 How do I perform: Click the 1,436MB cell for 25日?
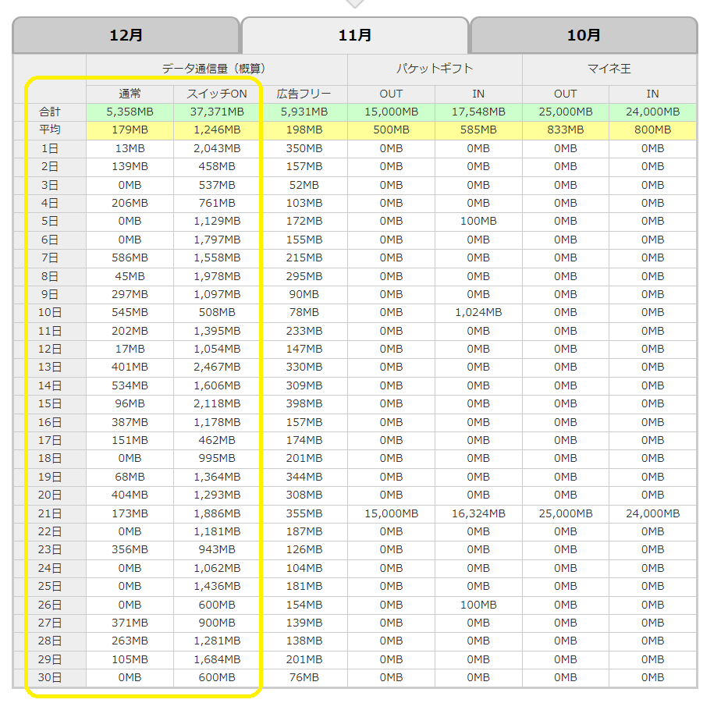coord(217,587)
